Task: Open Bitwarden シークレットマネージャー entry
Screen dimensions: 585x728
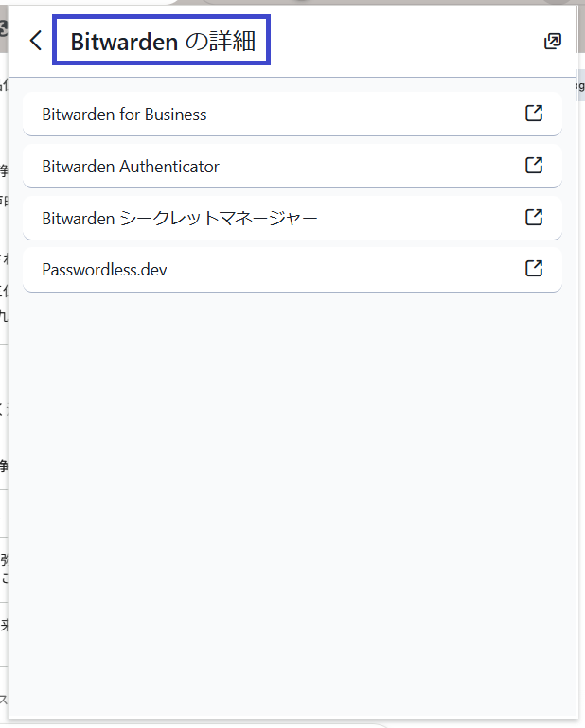Action: pyautogui.click(x=180, y=219)
